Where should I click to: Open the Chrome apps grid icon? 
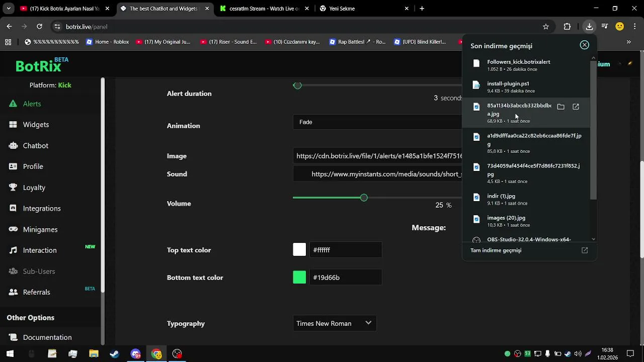click(x=8, y=42)
